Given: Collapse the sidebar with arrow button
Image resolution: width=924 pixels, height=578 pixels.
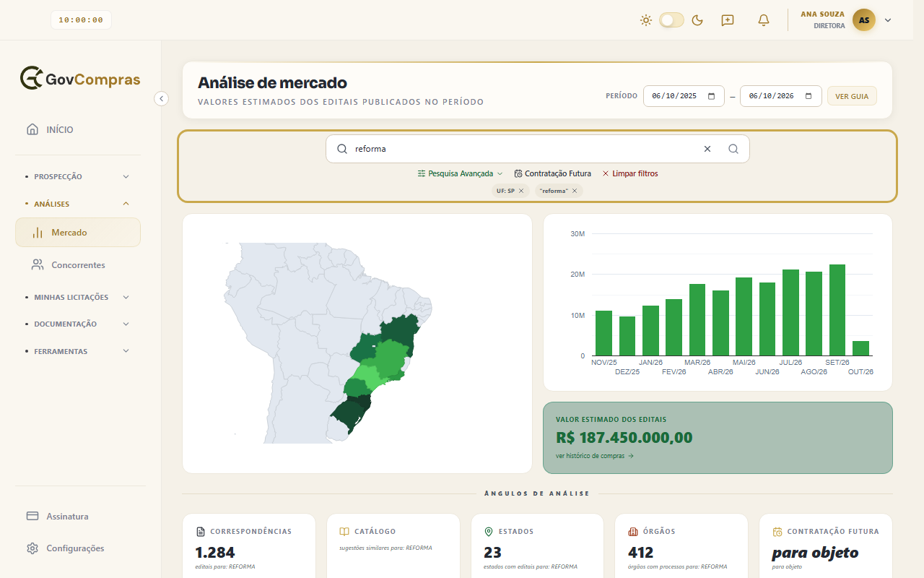Looking at the screenshot, I should [x=162, y=98].
